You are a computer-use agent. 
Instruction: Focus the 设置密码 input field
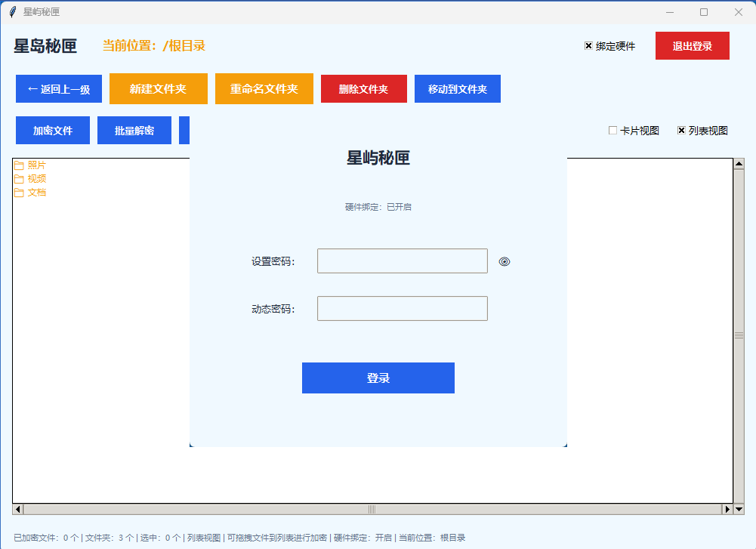(x=403, y=261)
